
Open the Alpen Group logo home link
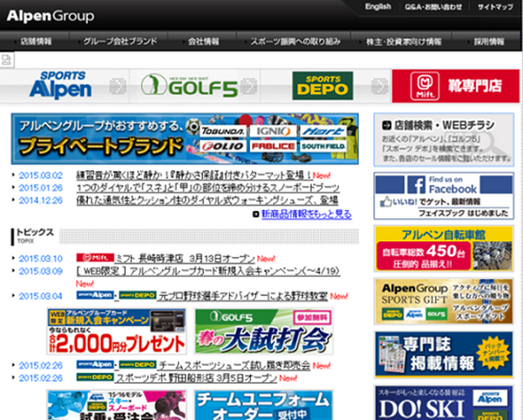(x=50, y=16)
